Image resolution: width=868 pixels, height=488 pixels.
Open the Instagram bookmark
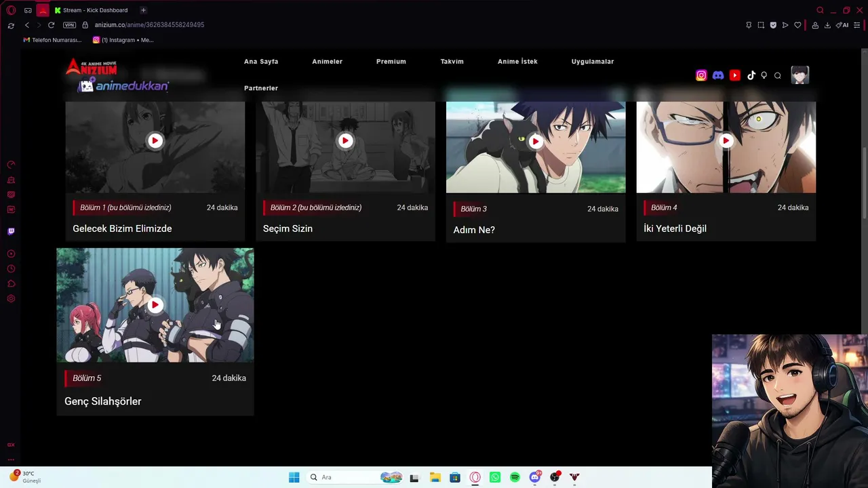coord(123,40)
